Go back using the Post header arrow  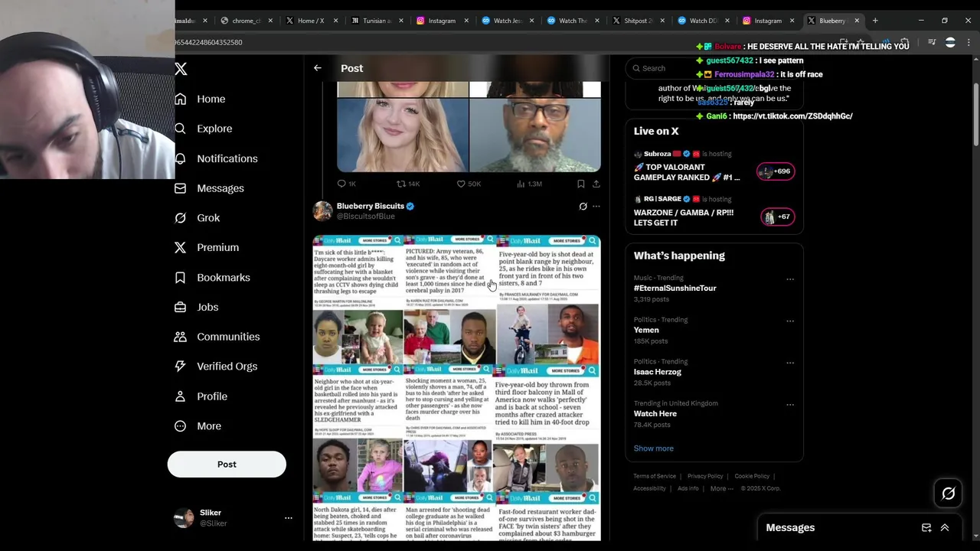[x=318, y=68]
